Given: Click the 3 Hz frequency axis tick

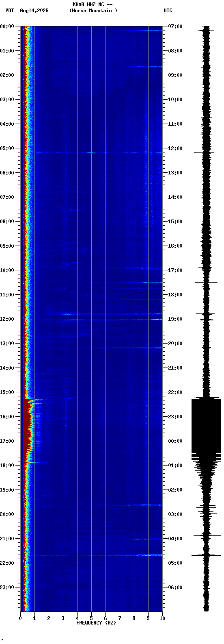Looking at the screenshot, I should [x=63, y=618].
